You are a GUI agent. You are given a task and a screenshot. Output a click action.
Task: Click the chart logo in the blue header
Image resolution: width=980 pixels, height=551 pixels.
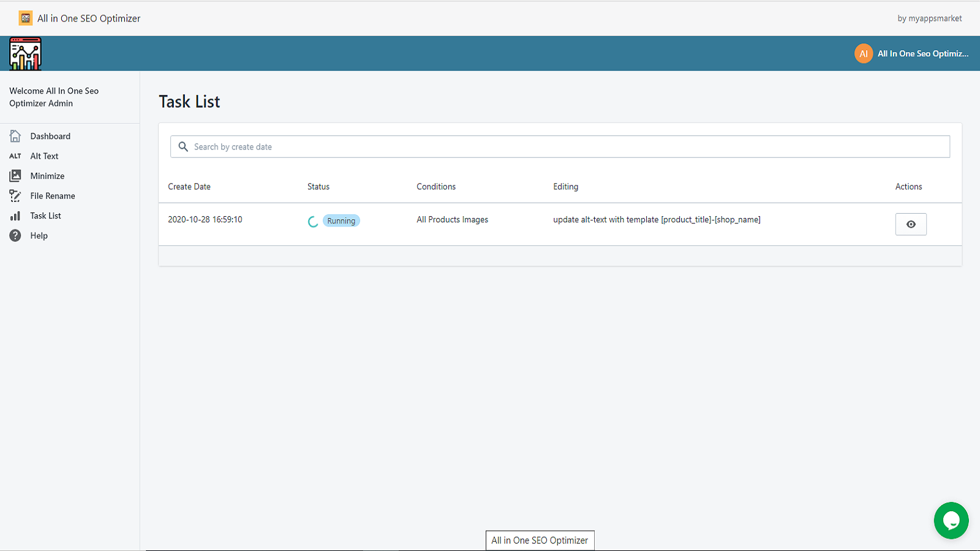pyautogui.click(x=25, y=54)
